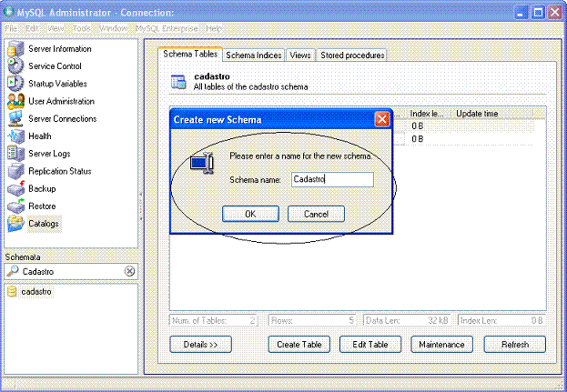This screenshot has height=392, width=567.
Task: Click the Health pulse icon
Action: 15,136
